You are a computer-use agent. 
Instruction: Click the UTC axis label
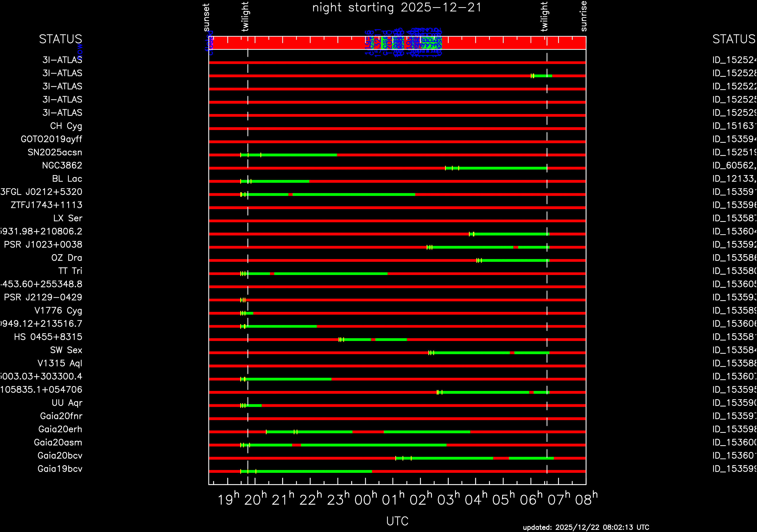(x=397, y=521)
